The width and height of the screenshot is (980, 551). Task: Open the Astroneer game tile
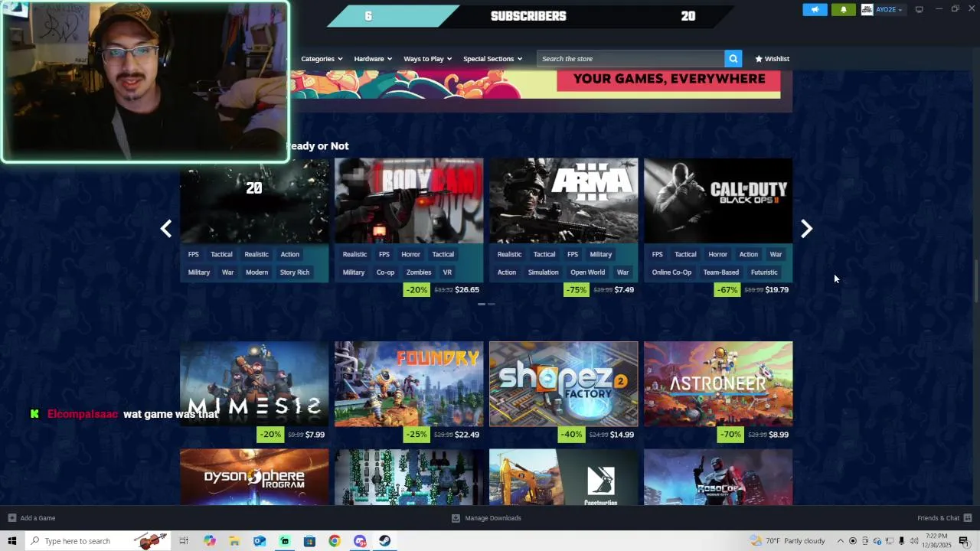tap(718, 383)
